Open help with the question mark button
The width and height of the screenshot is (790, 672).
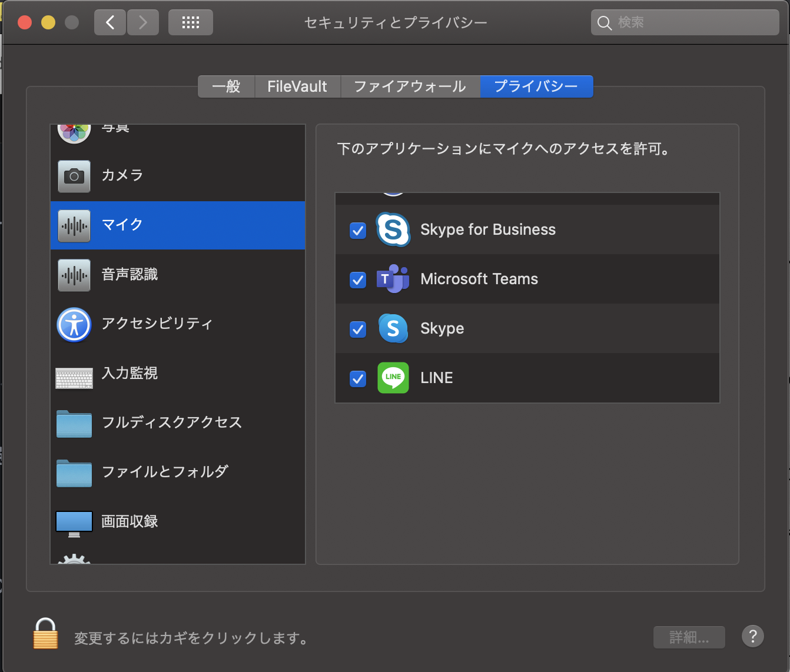click(753, 636)
